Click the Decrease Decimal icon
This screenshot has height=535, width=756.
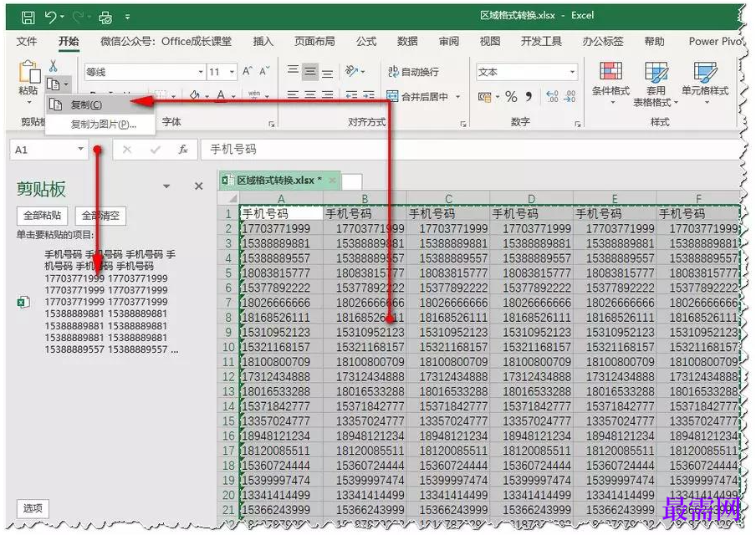(570, 96)
